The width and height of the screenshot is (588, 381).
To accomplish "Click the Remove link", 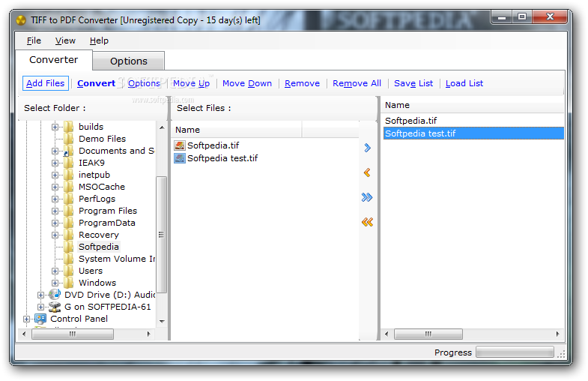I will 303,83.
